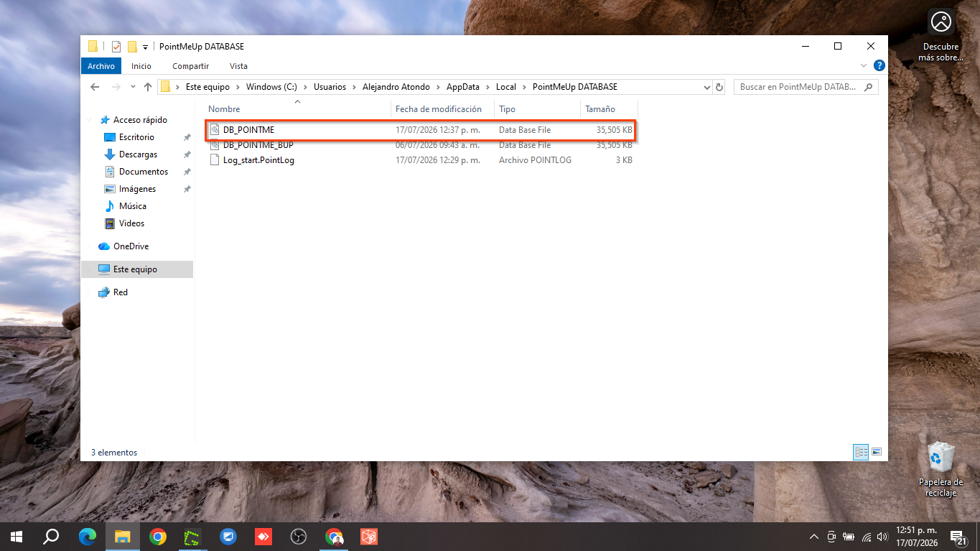Switch to details view layout icon

tap(861, 452)
